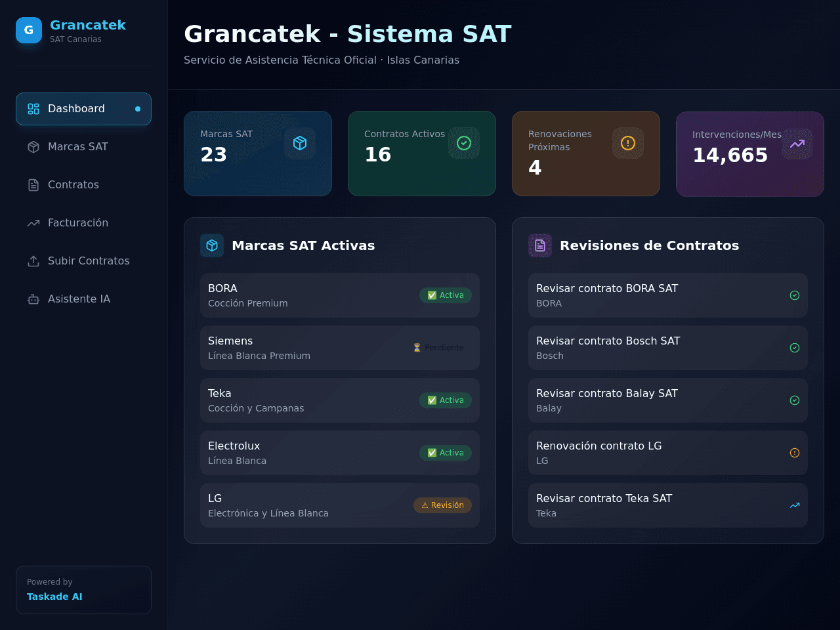This screenshot has height=630, width=840.
Task: Click the Grancatek - Sistema SAT heading
Action: pos(348,34)
